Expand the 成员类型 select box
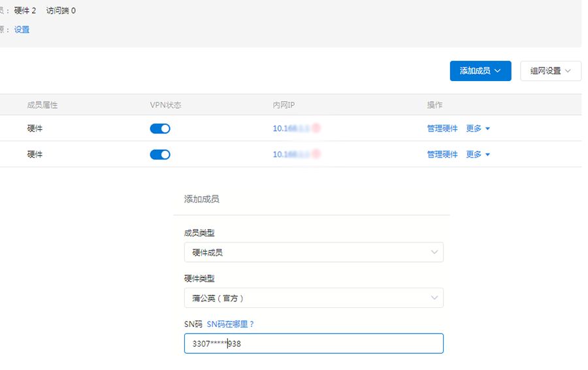The image size is (588, 370). 314,252
